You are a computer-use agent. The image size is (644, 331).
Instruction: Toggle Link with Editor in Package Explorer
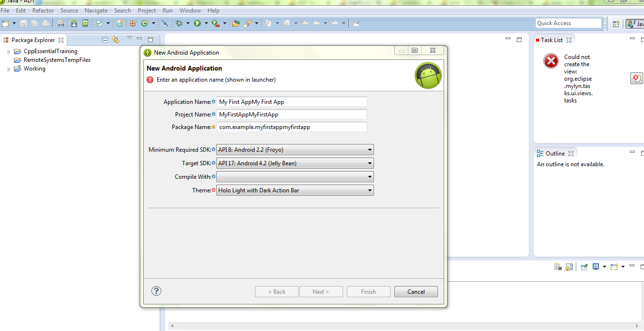pos(116,40)
